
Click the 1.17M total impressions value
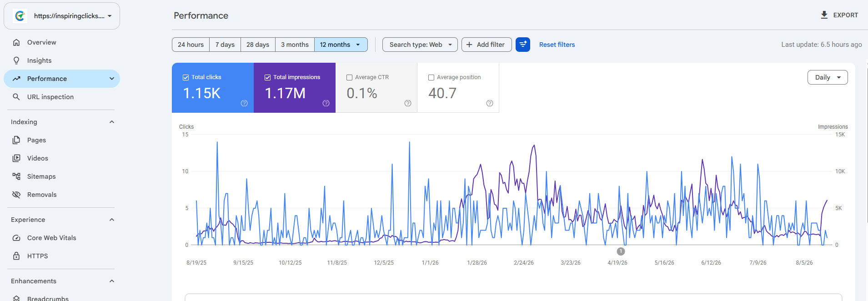[x=285, y=93]
